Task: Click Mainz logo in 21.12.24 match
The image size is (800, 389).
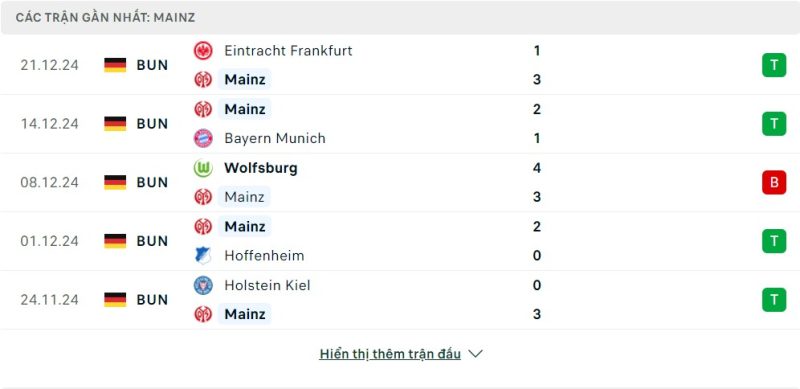Action: [x=203, y=80]
